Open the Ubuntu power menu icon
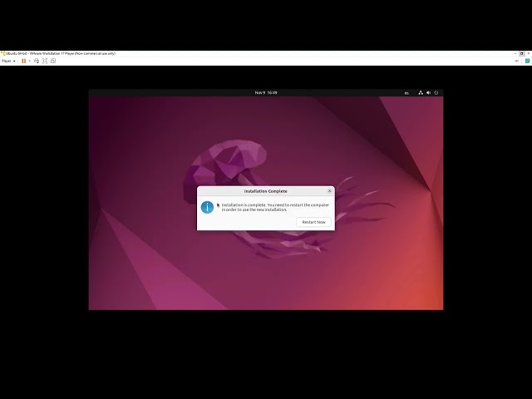Screen dimensions: 532x399 (436, 92)
